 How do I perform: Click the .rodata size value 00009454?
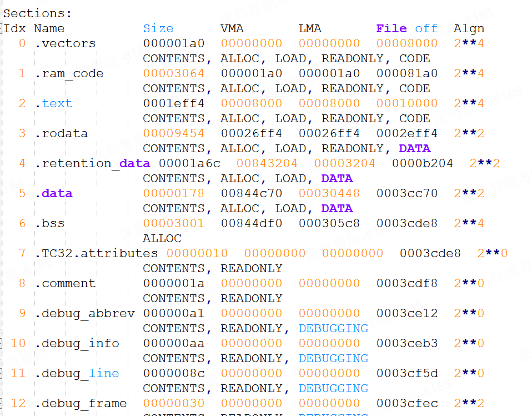[173, 133]
